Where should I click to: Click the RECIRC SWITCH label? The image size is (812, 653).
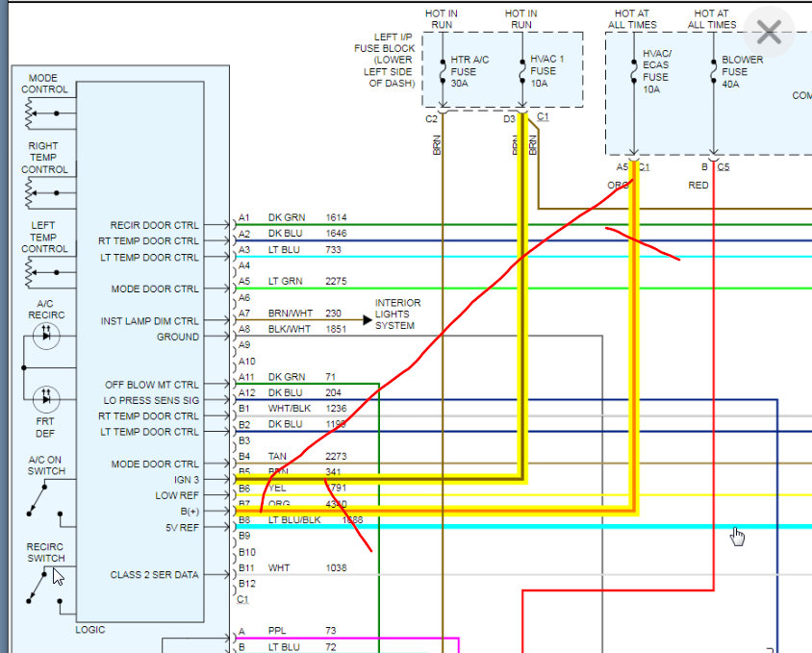tap(45, 552)
